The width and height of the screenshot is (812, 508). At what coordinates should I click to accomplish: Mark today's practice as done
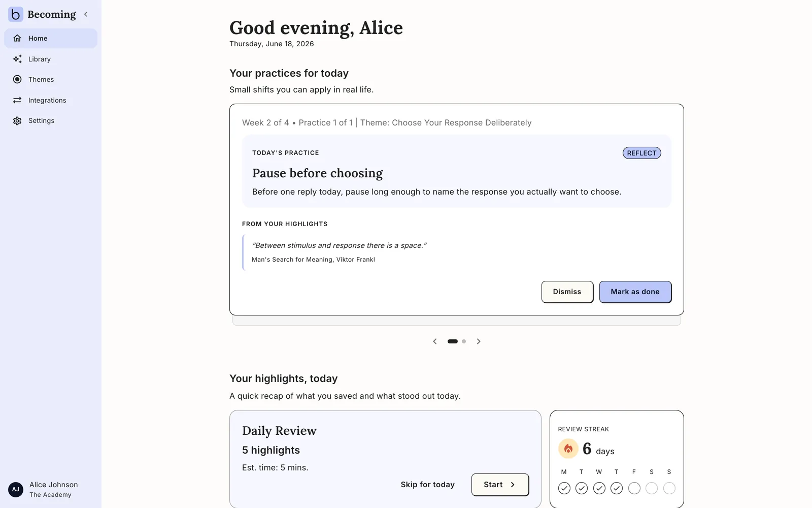(635, 292)
